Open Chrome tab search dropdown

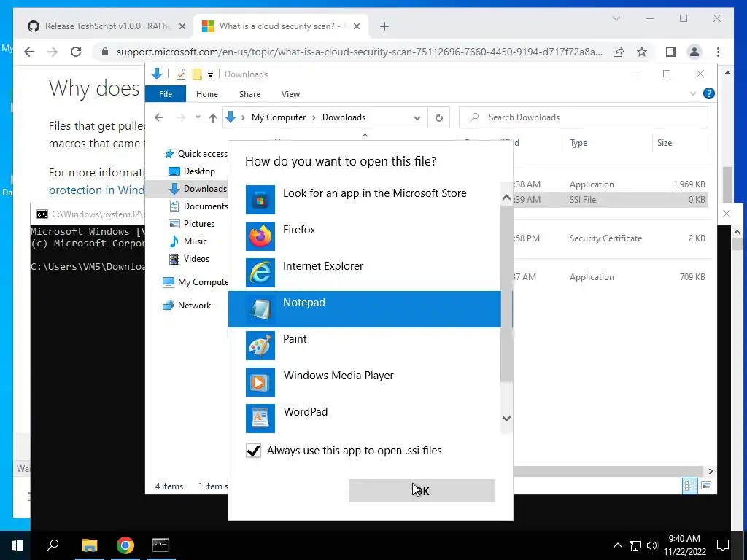coord(616,18)
